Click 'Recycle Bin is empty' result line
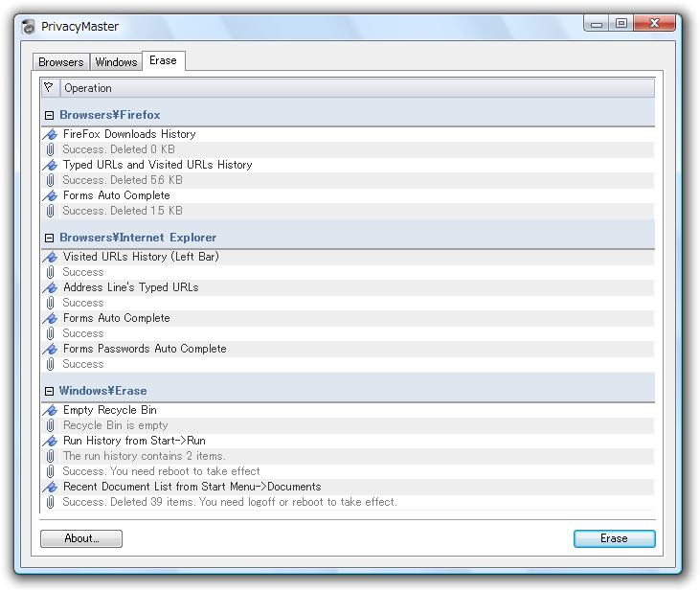 tap(349, 425)
